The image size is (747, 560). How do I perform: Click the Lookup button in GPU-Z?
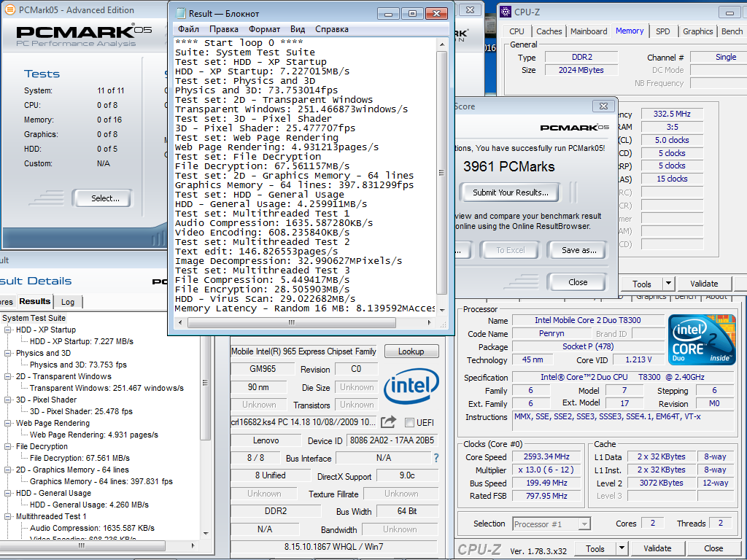point(411,351)
